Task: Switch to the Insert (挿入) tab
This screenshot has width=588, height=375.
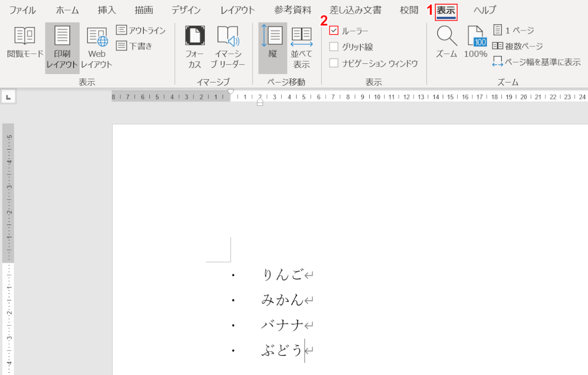Action: coord(107,10)
